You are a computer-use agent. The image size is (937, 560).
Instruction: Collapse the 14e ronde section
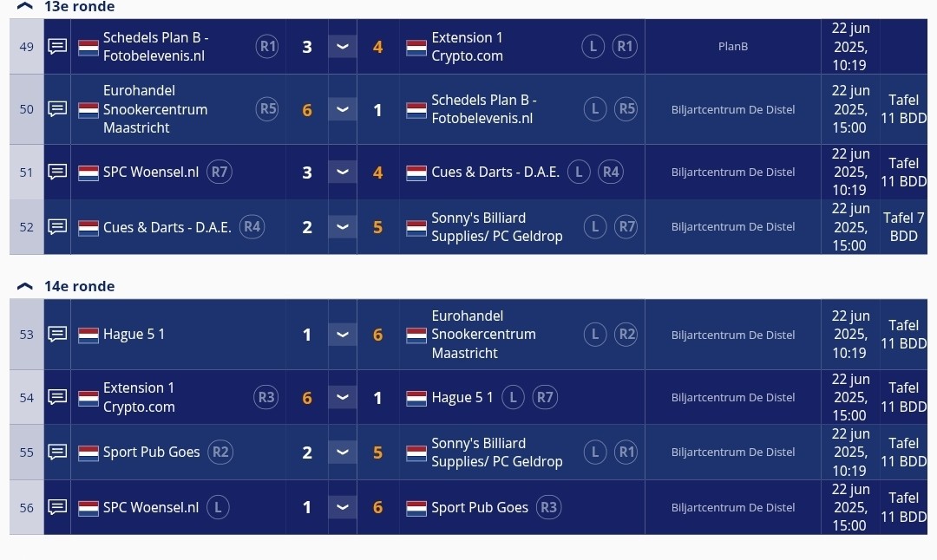pos(24,287)
